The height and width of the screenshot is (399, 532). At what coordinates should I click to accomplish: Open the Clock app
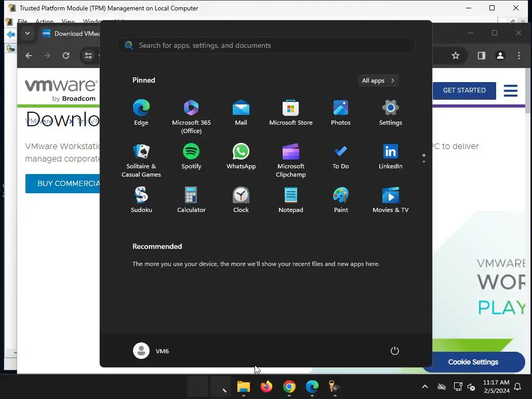click(241, 200)
